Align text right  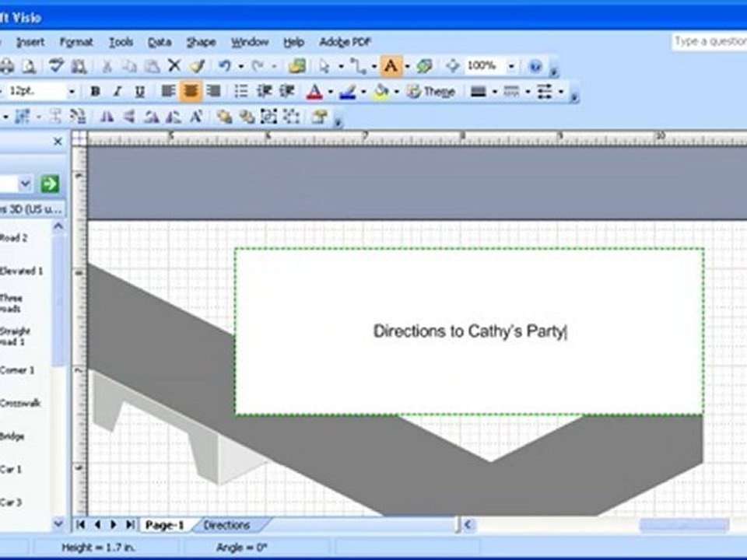pyautogui.click(x=214, y=91)
